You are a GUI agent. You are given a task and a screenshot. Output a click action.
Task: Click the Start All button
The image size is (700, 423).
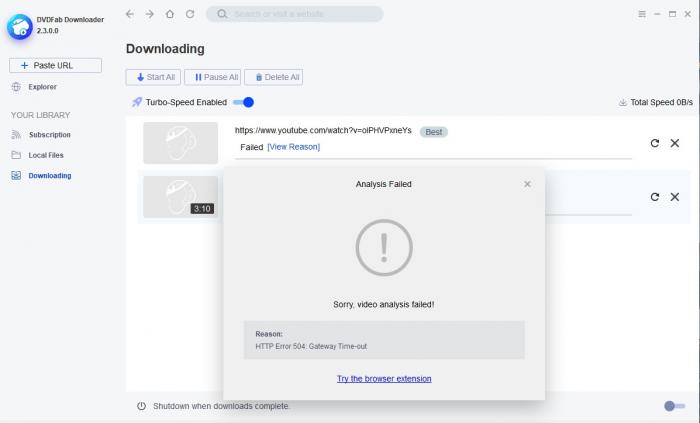point(153,77)
